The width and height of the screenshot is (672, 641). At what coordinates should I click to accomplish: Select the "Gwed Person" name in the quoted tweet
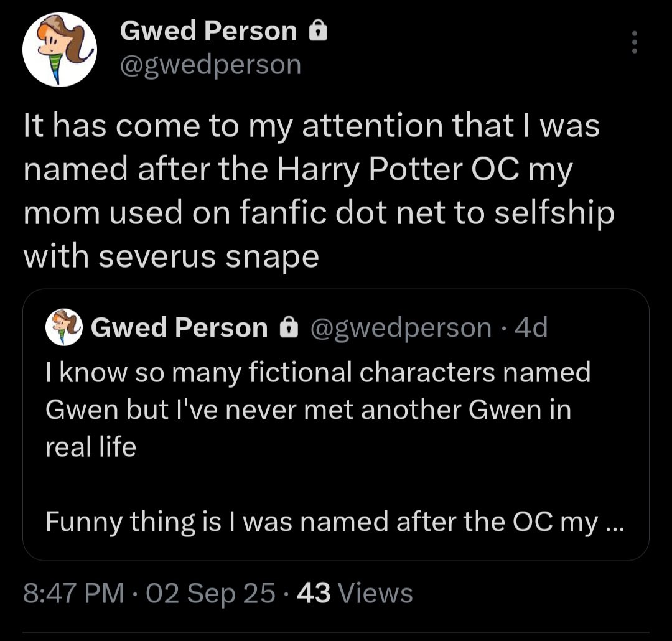pyautogui.click(x=179, y=328)
